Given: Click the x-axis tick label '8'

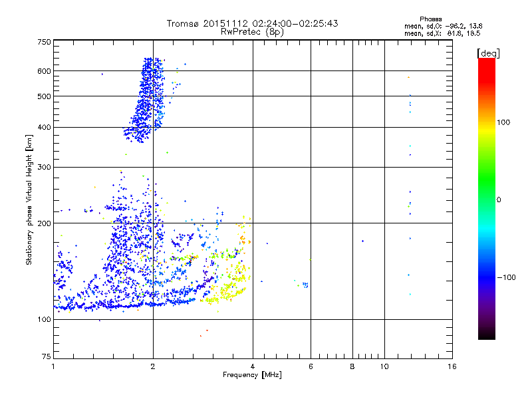Looking at the screenshot, I should click(x=352, y=366).
